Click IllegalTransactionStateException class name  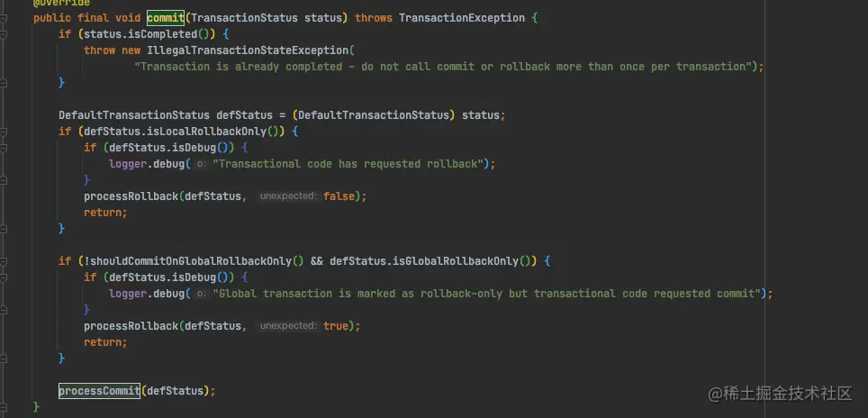[x=248, y=50]
